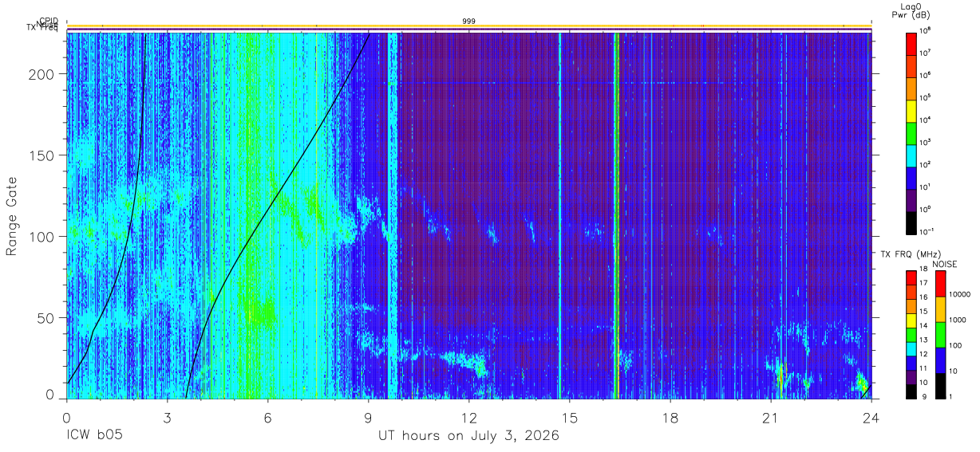Pick the black 9–10 MHz TX FRQ swatch

click(911, 390)
